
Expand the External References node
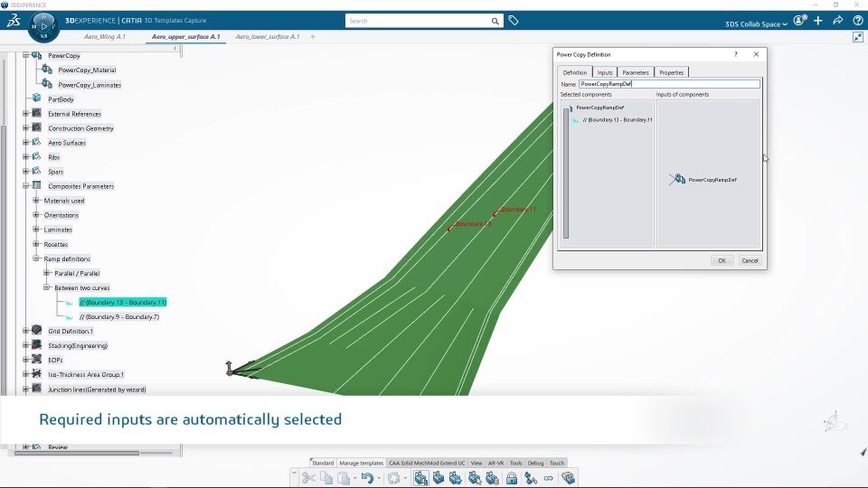(25, 114)
